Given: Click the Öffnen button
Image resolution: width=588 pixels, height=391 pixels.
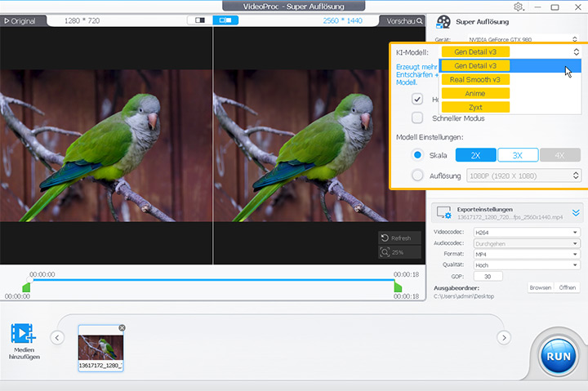Looking at the screenshot, I should point(567,287).
